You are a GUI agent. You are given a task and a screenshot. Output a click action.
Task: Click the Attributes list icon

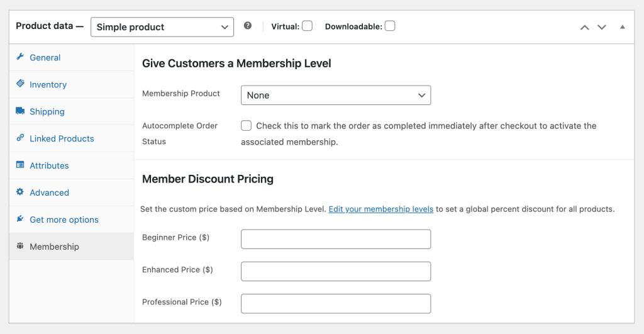tap(20, 165)
